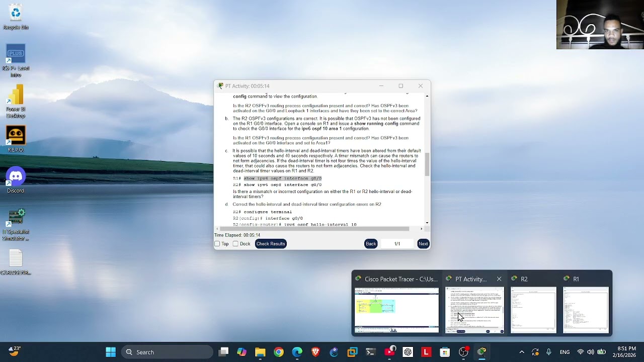Select the text file icon on desktop
Viewport: 644px width, 362px height.
(16, 262)
